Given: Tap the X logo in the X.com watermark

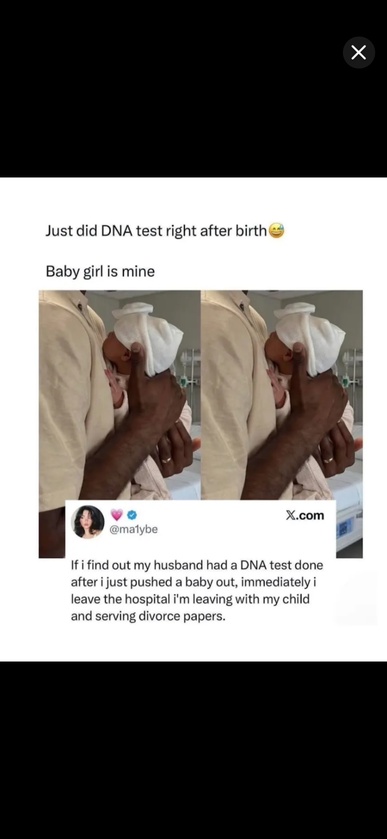Looking at the screenshot, I should (x=291, y=515).
